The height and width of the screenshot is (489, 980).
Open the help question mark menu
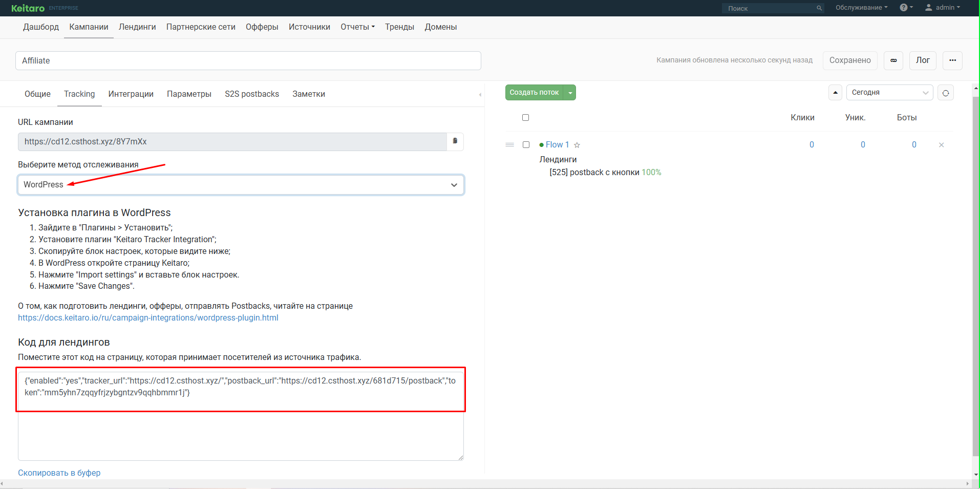coord(906,8)
